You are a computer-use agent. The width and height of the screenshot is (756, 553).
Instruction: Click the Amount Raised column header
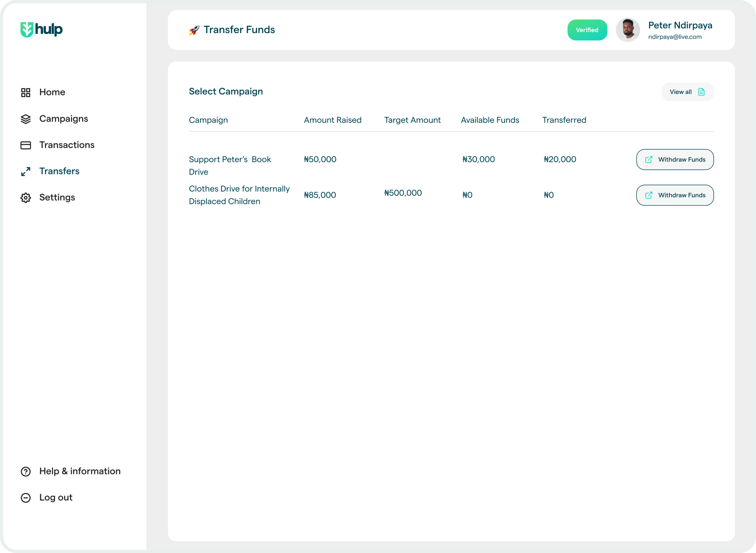point(332,120)
